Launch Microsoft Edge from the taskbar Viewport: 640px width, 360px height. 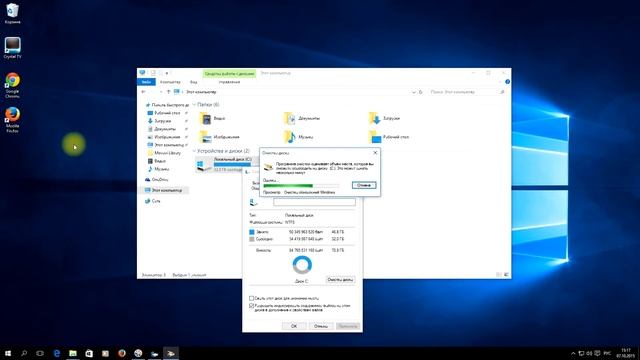[57, 353]
